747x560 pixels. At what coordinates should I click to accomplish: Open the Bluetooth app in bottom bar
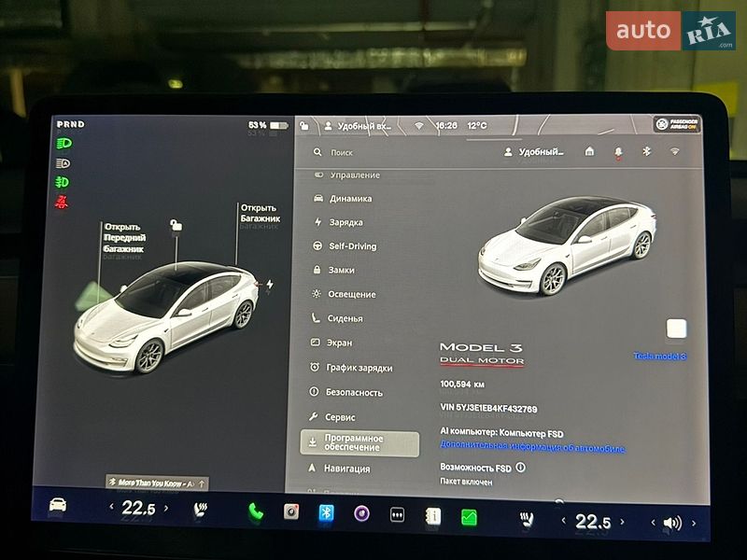[326, 512]
